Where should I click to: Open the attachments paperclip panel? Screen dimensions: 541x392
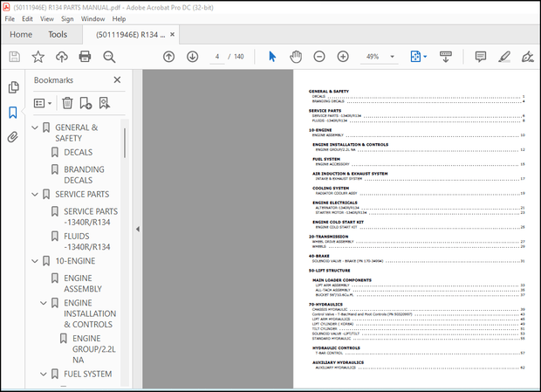13,137
